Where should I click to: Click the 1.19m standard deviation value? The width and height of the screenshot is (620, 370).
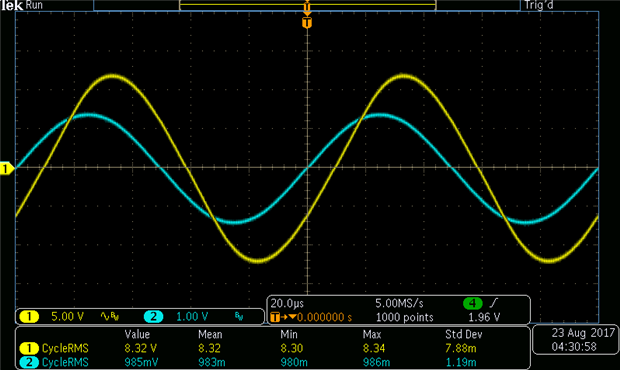click(461, 362)
